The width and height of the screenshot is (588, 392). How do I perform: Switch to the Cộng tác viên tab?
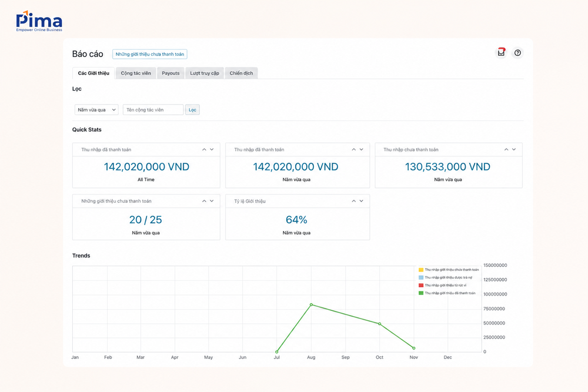[x=136, y=73]
